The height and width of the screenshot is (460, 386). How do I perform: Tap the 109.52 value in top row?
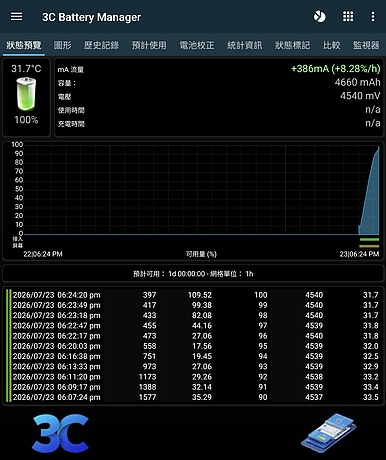200,295
